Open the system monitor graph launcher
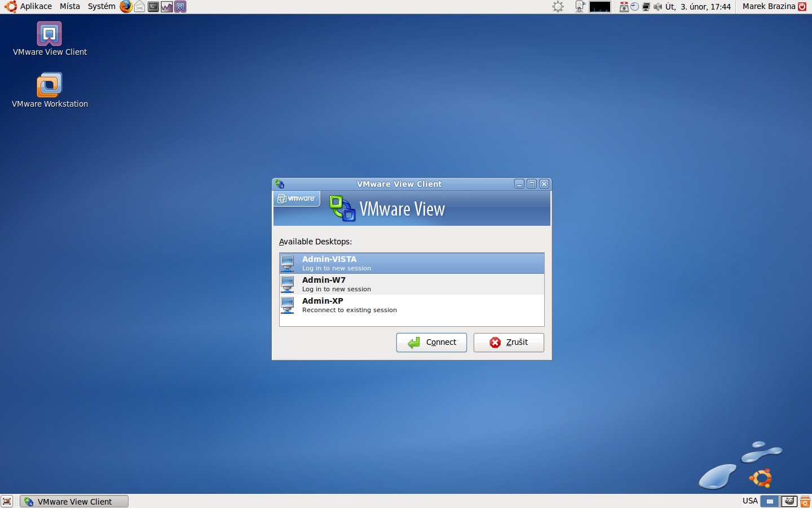 (166, 7)
